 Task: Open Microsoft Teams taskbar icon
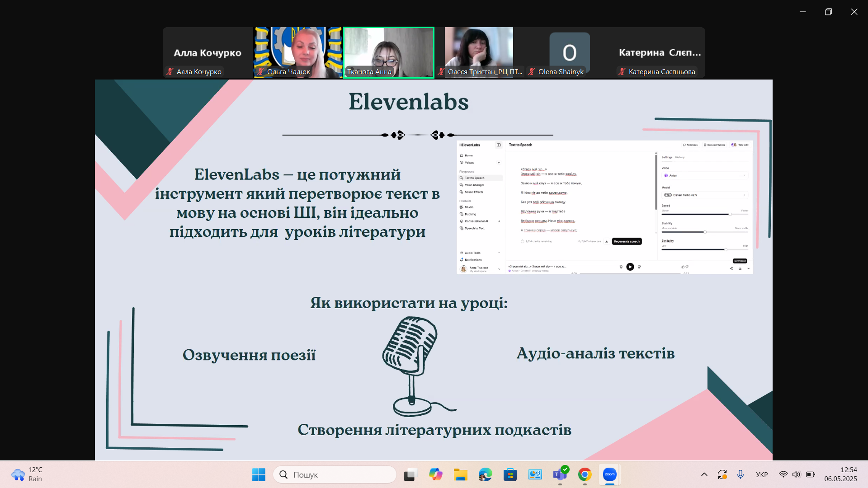pyautogui.click(x=560, y=474)
